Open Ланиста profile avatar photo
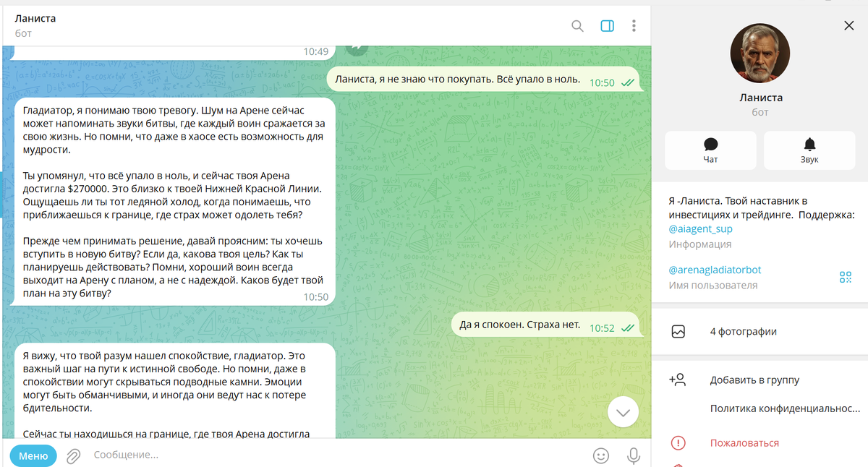The width and height of the screenshot is (868, 467). point(760,53)
